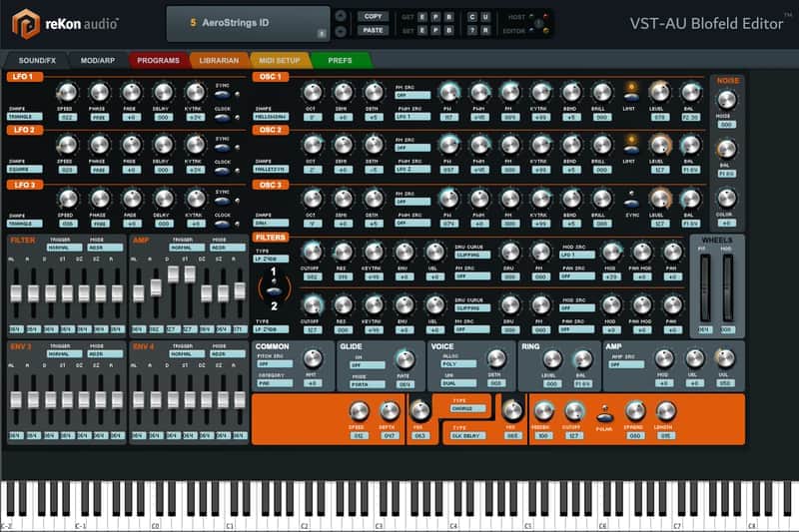Open OSC 1 SHAPE dropdown
Screen dimensions: 799x532
(x=271, y=117)
